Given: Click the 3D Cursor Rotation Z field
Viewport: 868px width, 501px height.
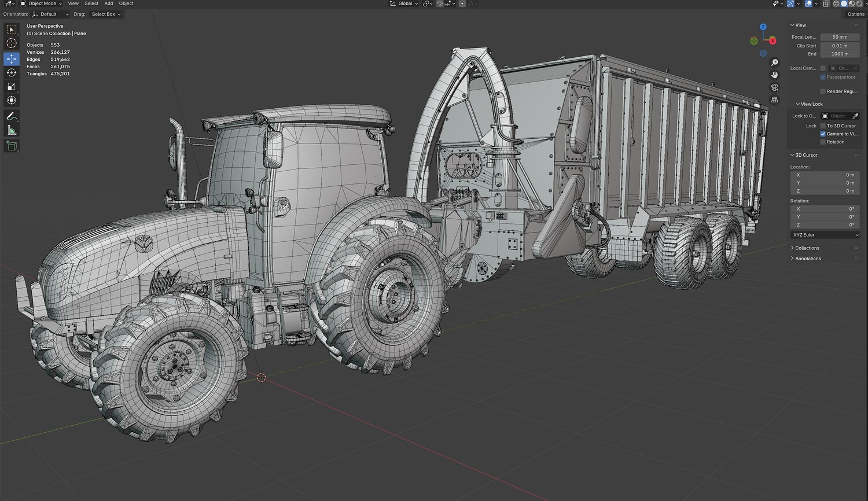Looking at the screenshot, I should (825, 225).
